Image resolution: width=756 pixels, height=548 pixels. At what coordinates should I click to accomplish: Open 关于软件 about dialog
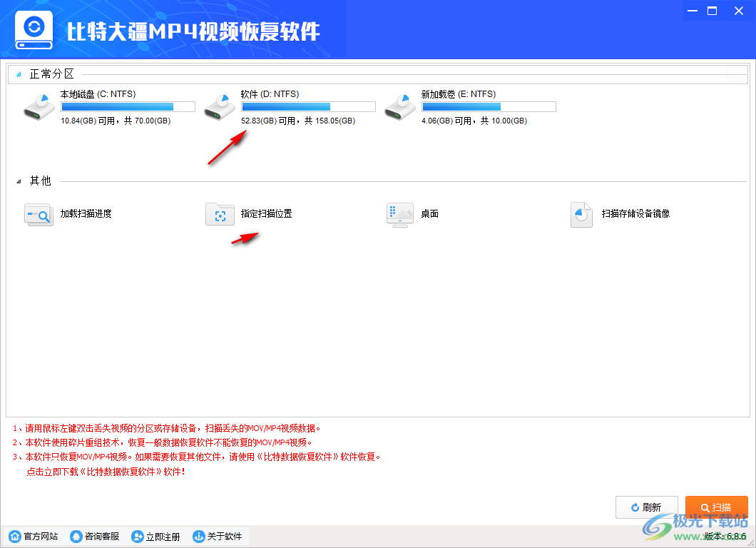click(x=224, y=537)
